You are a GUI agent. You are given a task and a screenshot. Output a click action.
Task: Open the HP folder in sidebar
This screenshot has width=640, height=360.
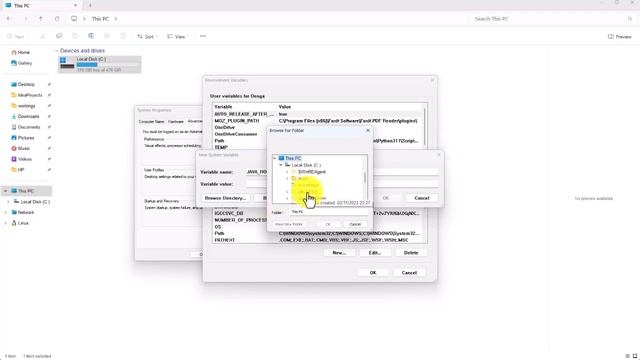pos(18,170)
